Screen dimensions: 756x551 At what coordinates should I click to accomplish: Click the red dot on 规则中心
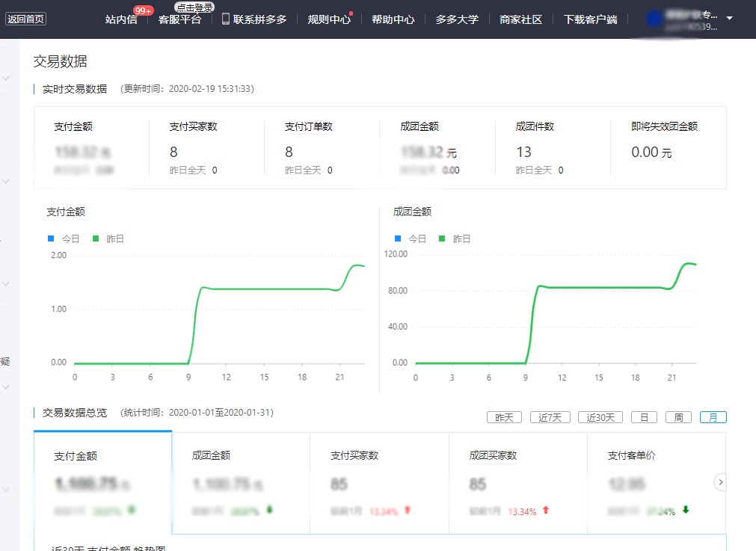coord(351,13)
